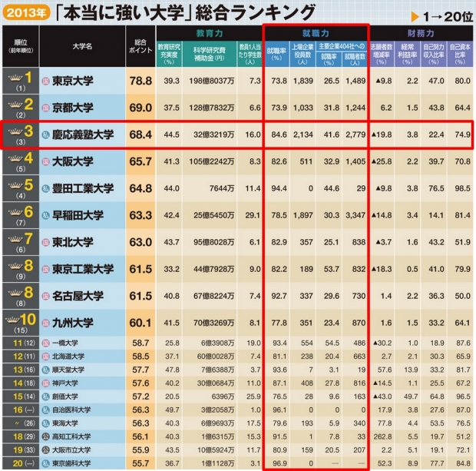Click the 財務力 header group

coord(421,33)
